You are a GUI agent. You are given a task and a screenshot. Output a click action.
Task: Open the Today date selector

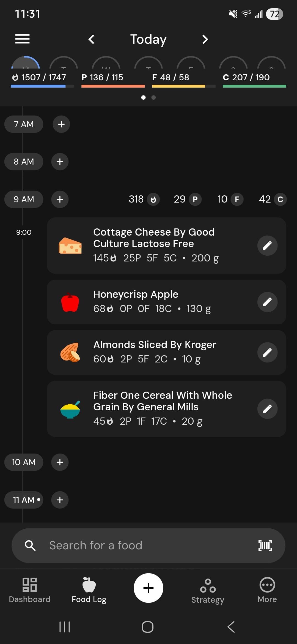148,39
